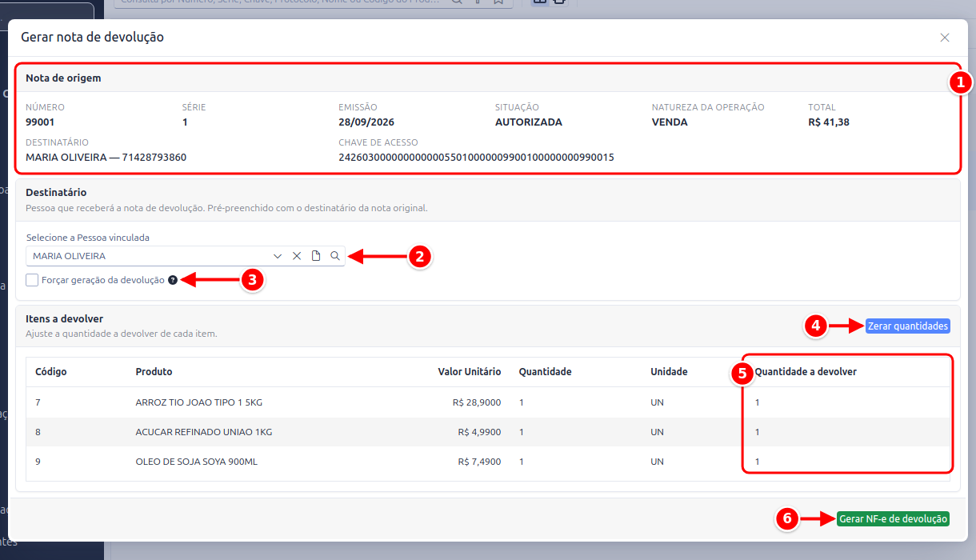Click code 7 in the items table

pos(38,402)
